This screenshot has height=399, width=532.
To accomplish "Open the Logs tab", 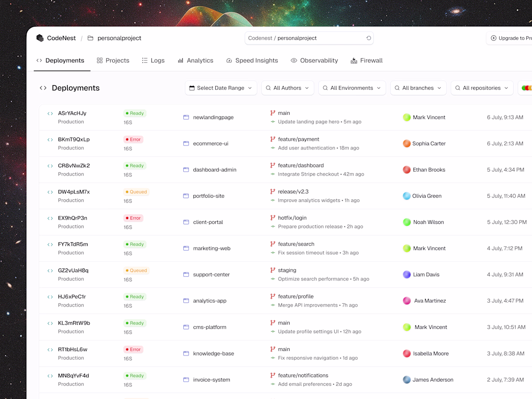I will 153,60.
